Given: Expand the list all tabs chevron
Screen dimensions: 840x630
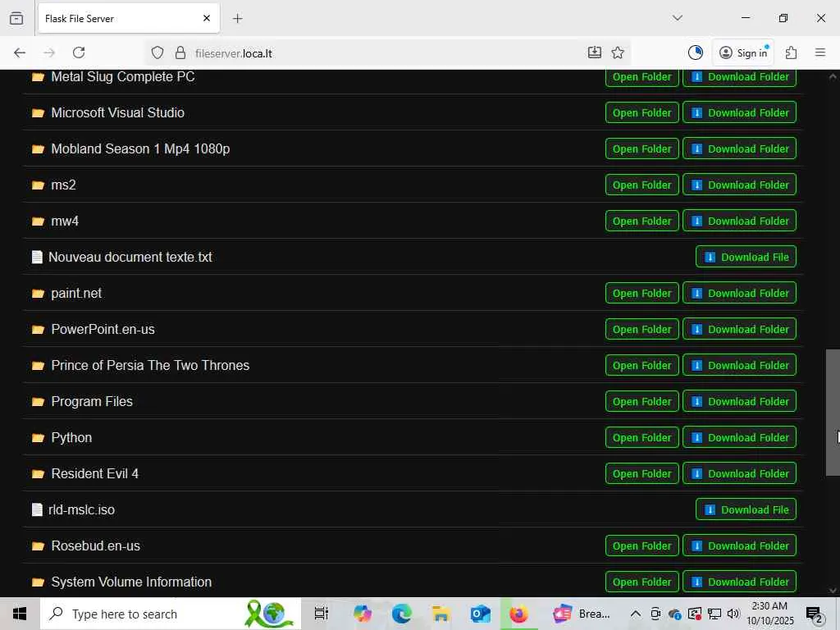Looking at the screenshot, I should (x=678, y=18).
